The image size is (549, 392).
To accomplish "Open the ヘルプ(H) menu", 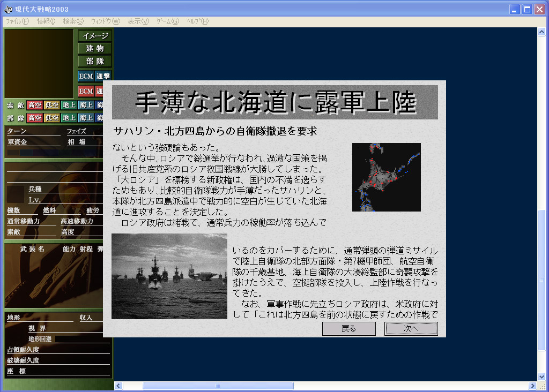I will [197, 21].
